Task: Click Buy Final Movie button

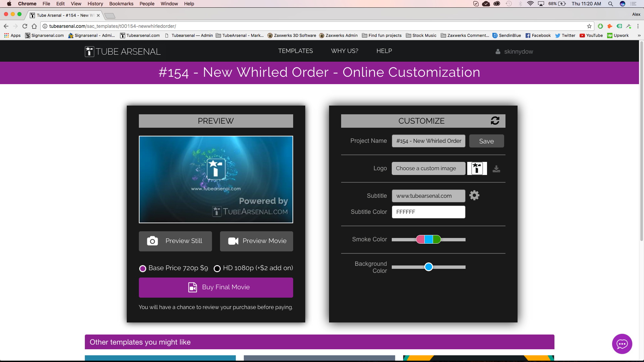Action: point(216,287)
